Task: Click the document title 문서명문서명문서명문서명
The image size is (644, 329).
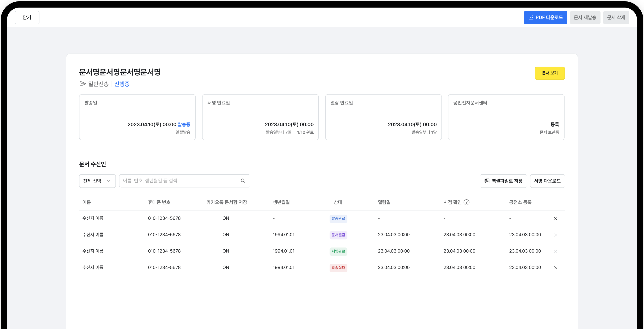Action: pos(120,72)
